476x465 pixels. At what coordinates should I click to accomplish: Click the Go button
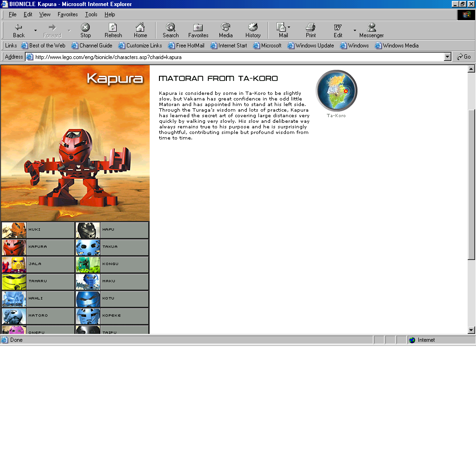[x=464, y=57]
